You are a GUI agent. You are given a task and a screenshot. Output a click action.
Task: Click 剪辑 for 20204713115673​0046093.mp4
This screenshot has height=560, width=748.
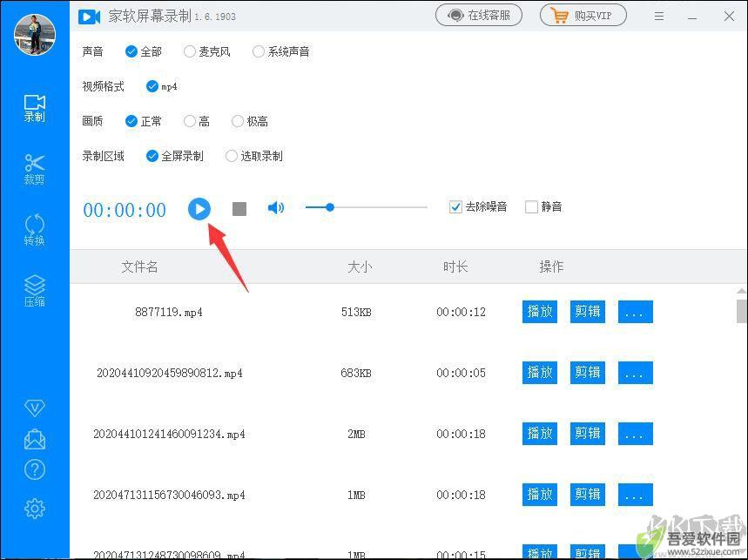pos(588,495)
